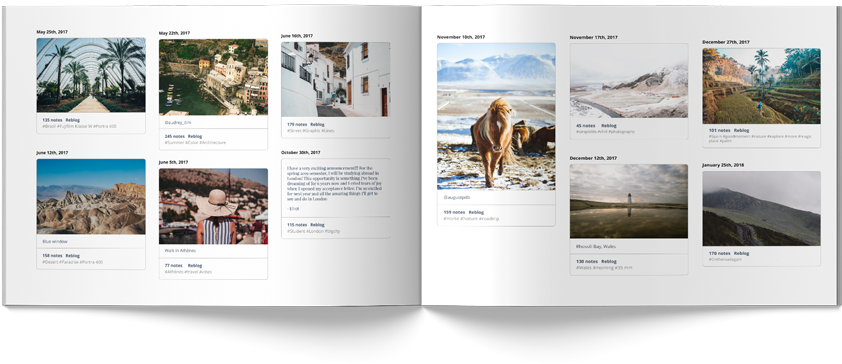
Task: Click the study abroad announcement text post
Action: click(x=336, y=188)
